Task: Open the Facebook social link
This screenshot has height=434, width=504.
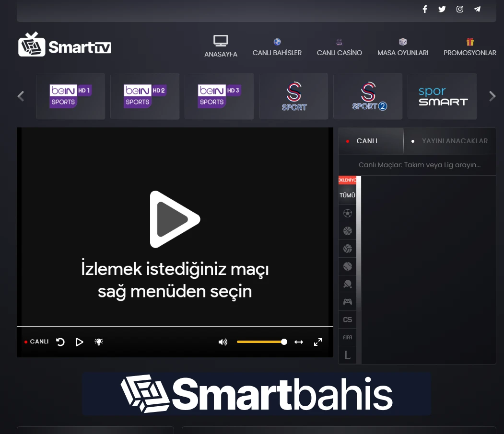Action: (x=425, y=9)
